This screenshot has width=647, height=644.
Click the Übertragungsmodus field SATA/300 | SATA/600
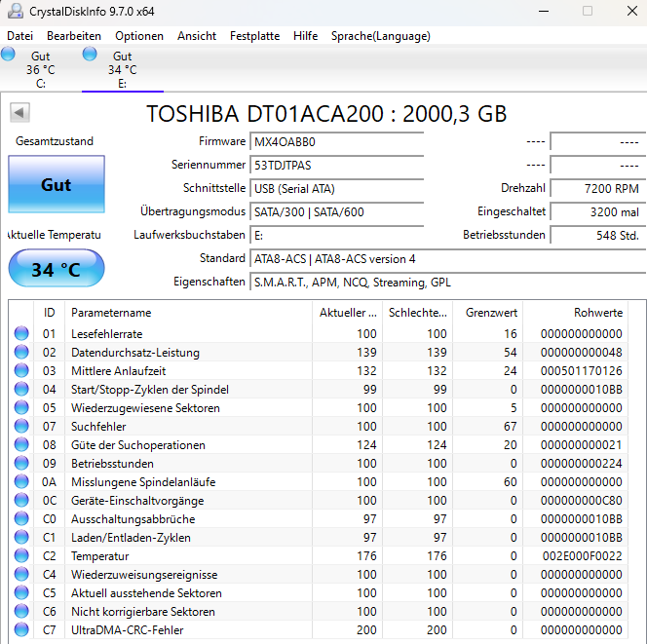337,212
